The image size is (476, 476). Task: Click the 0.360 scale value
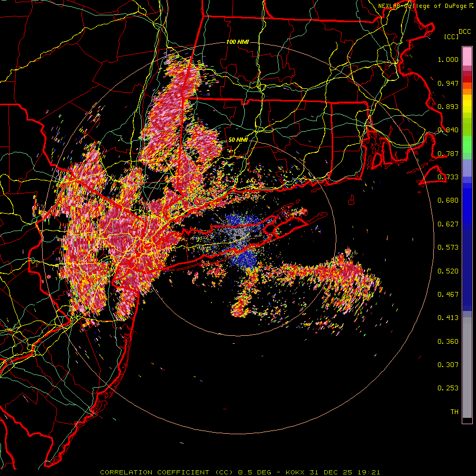pos(448,342)
